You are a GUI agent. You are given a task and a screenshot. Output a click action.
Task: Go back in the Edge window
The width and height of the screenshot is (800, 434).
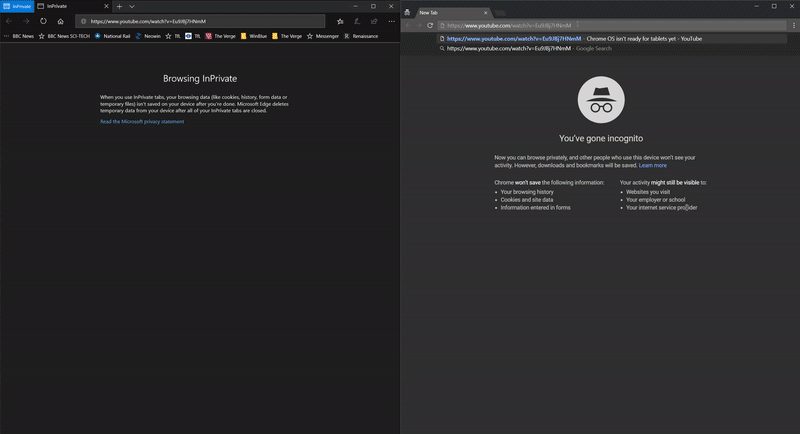click(x=9, y=21)
